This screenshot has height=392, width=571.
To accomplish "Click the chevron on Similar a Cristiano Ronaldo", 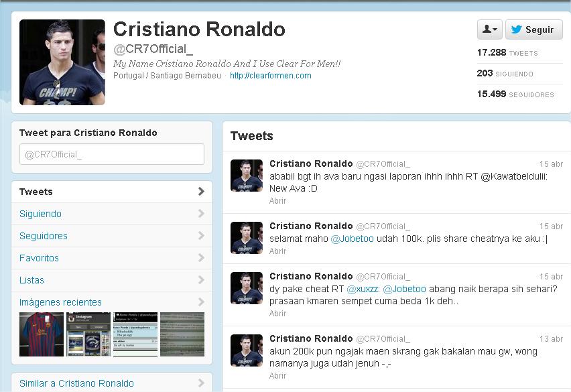I will pyautogui.click(x=201, y=383).
